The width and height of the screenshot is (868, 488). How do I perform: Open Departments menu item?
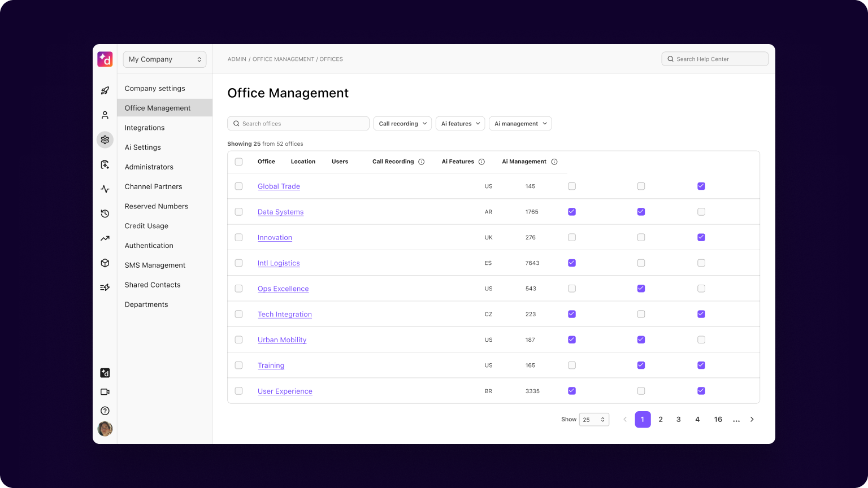point(164,304)
